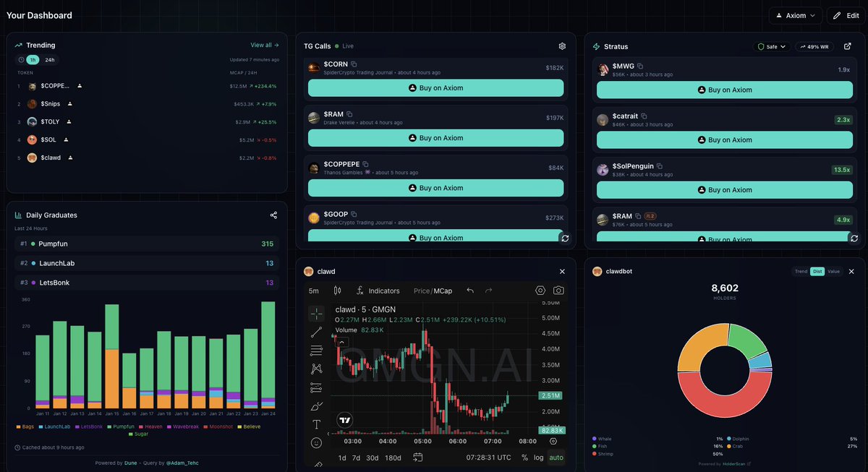Toggle the LetsBonk series in chart legend
The height and width of the screenshot is (472, 868).
(x=89, y=426)
